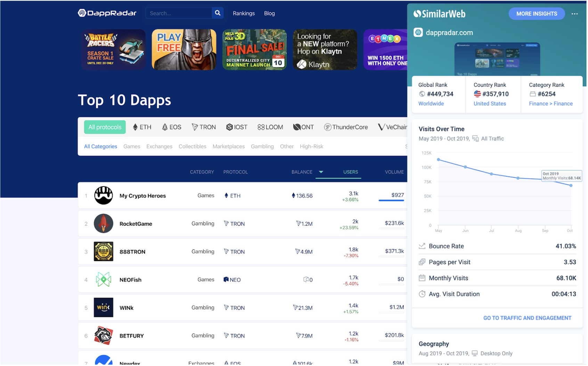Sort by the VOLUME column
Image resolution: width=588 pixels, height=366 pixels.
pos(394,172)
